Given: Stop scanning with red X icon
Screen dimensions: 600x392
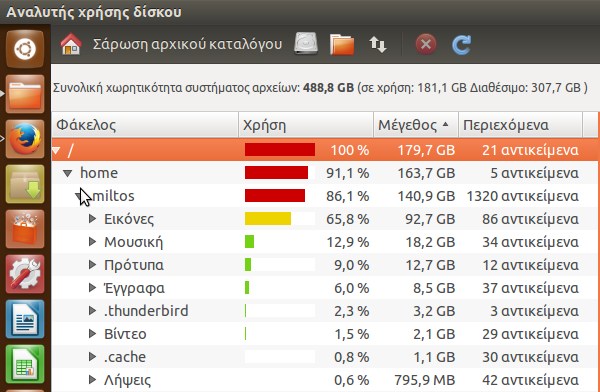Looking at the screenshot, I should tap(426, 44).
